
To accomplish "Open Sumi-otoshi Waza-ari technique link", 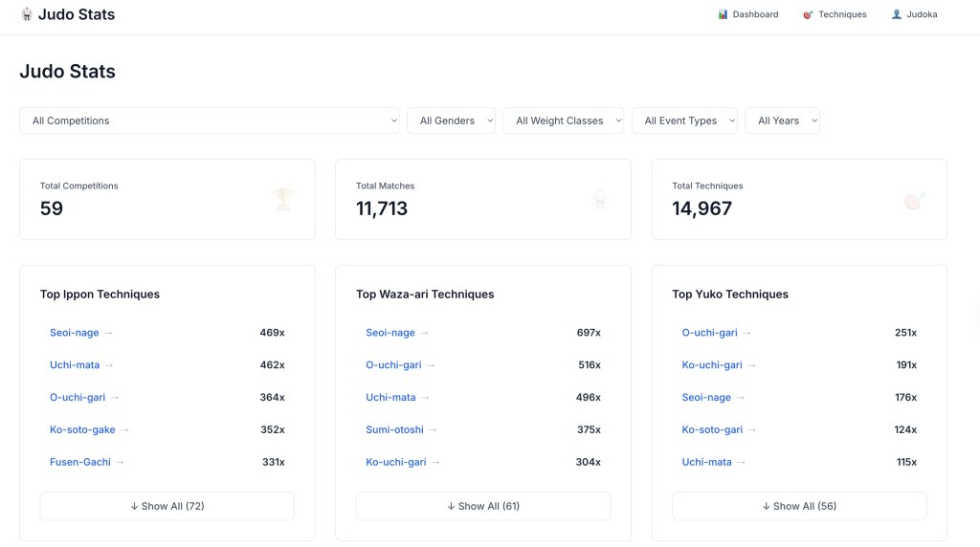I will pyautogui.click(x=395, y=429).
